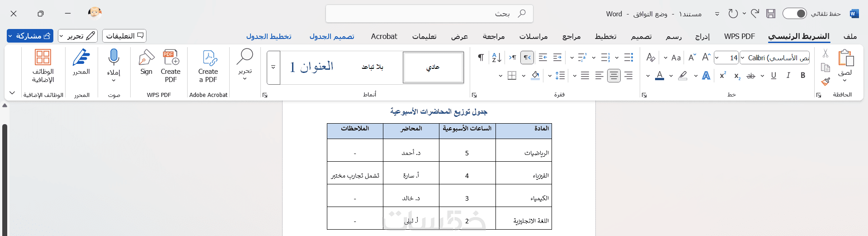Click the Save icon in the title bar
Screen dimensions: 868x236
[x=771, y=14]
